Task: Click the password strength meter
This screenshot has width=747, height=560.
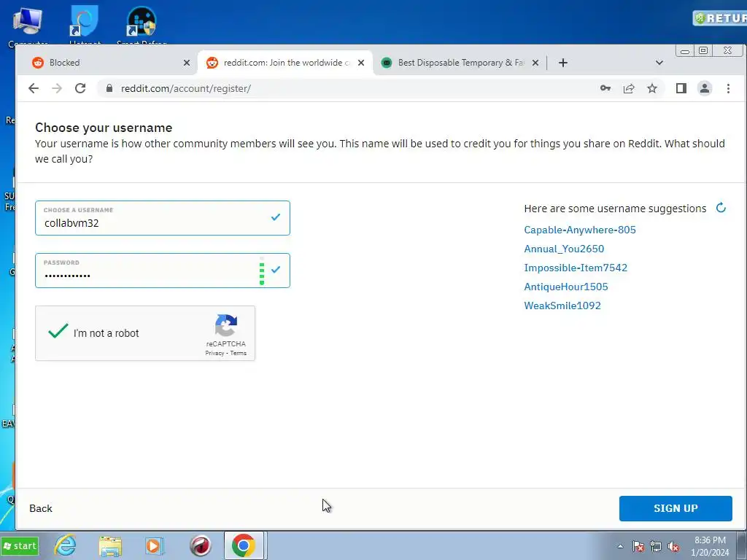Action: [x=262, y=271]
